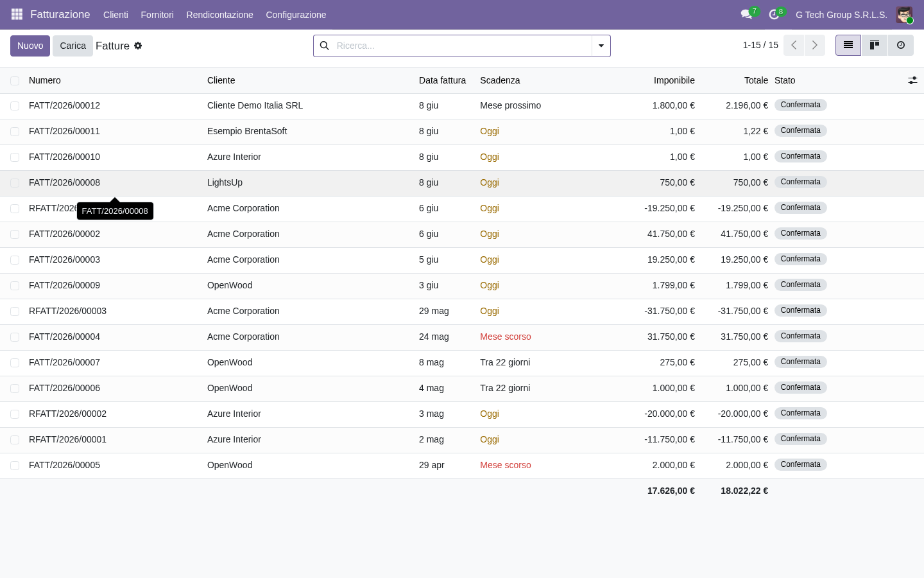Image resolution: width=924 pixels, height=578 pixels.
Task: Switch to the list view
Action: tap(848, 46)
